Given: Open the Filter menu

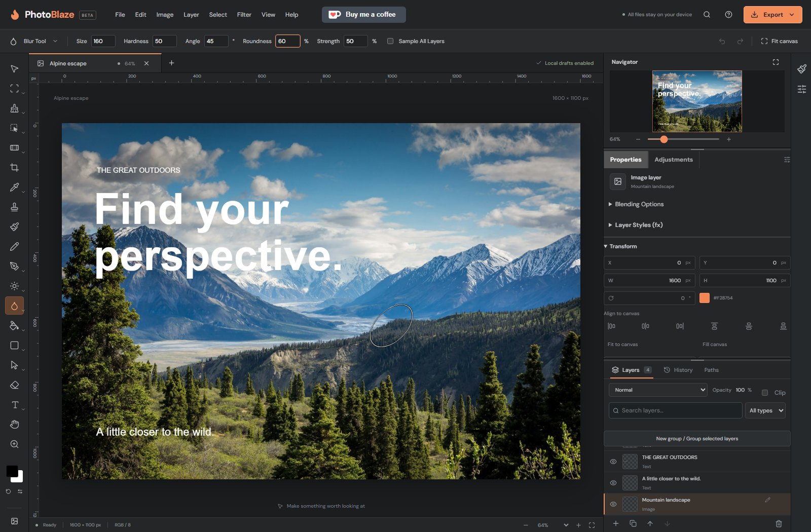Looking at the screenshot, I should pyautogui.click(x=244, y=15).
